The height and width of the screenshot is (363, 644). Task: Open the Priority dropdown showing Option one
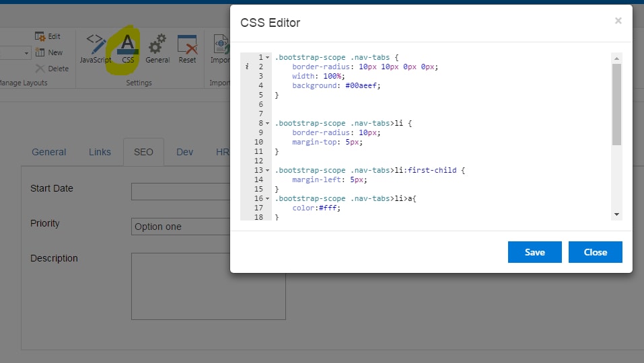coord(181,227)
